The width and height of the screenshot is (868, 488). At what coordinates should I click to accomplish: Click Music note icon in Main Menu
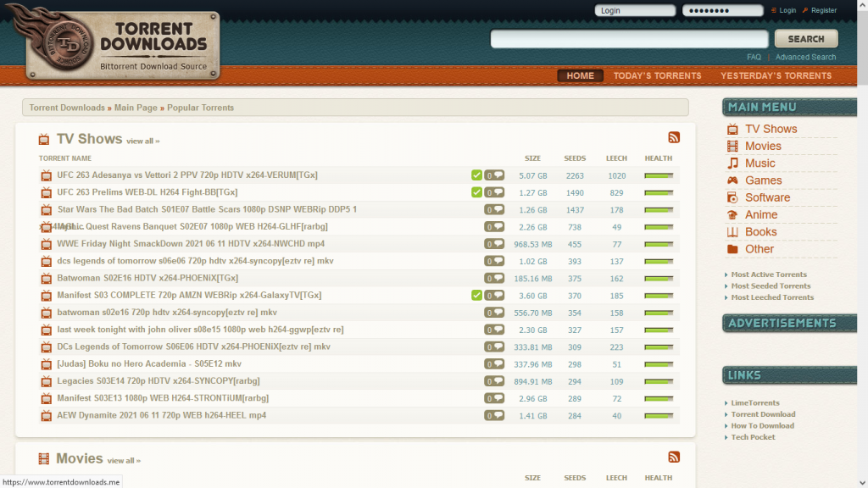pyautogui.click(x=732, y=164)
